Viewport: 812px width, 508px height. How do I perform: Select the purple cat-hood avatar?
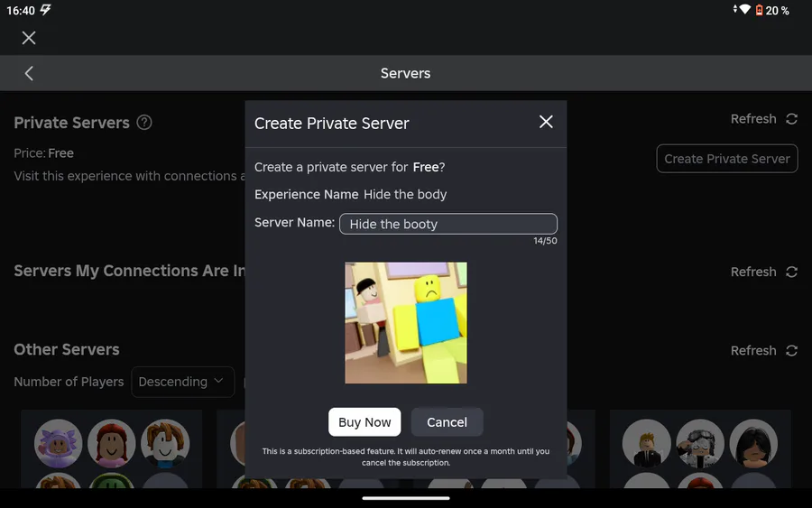(58, 444)
